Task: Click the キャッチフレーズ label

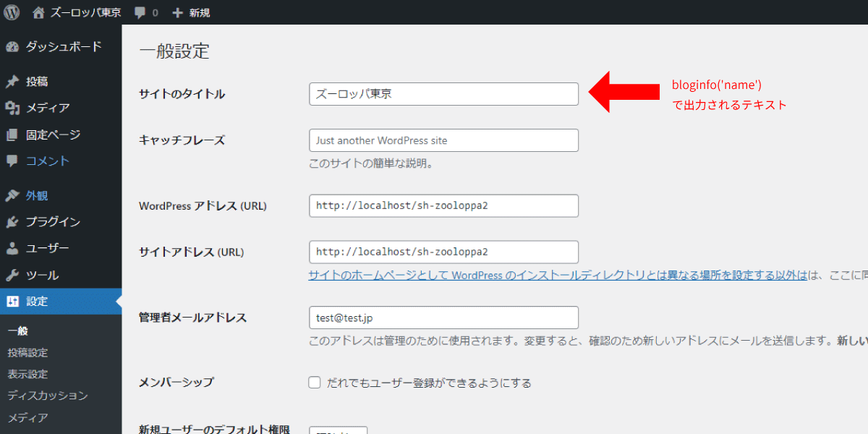Action: (x=182, y=140)
